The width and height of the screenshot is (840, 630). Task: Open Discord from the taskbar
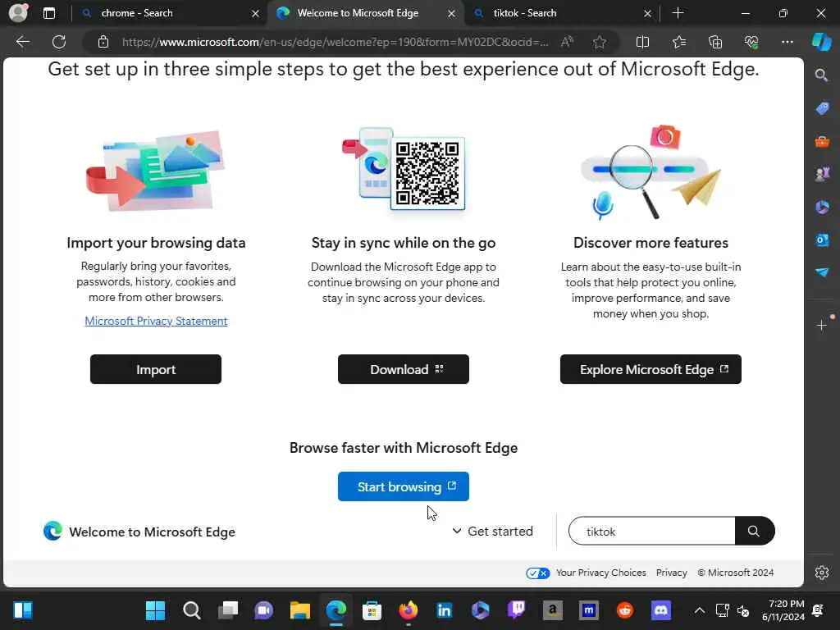(661, 610)
